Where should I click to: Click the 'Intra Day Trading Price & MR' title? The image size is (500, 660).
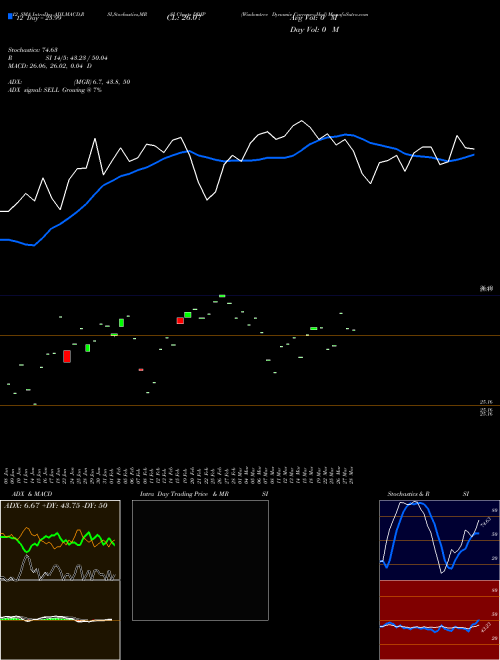tap(184, 494)
